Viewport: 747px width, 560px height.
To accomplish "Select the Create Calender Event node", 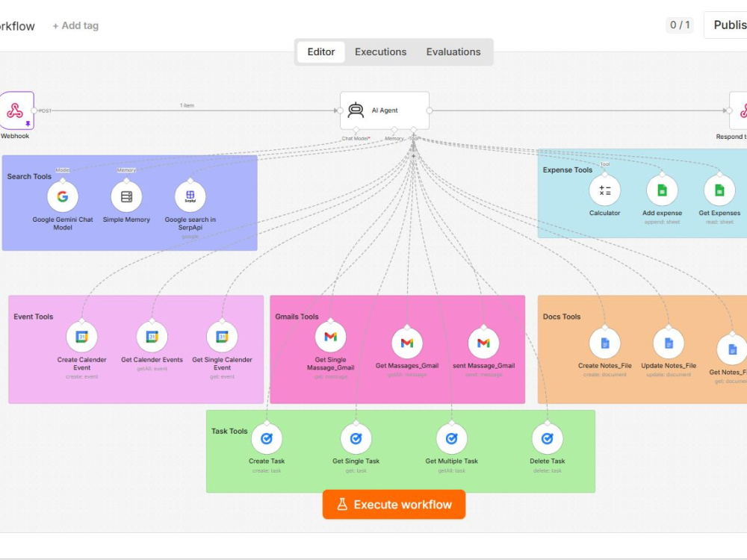I will coord(81,337).
